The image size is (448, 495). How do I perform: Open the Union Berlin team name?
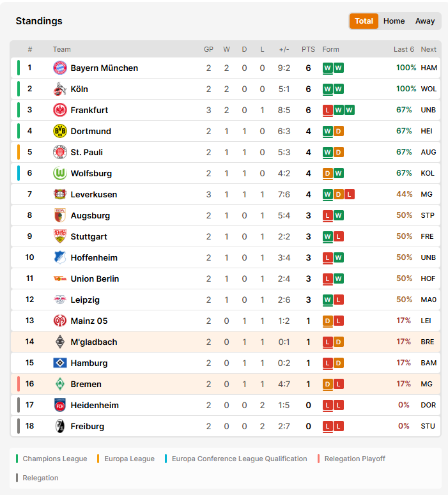tap(95, 278)
